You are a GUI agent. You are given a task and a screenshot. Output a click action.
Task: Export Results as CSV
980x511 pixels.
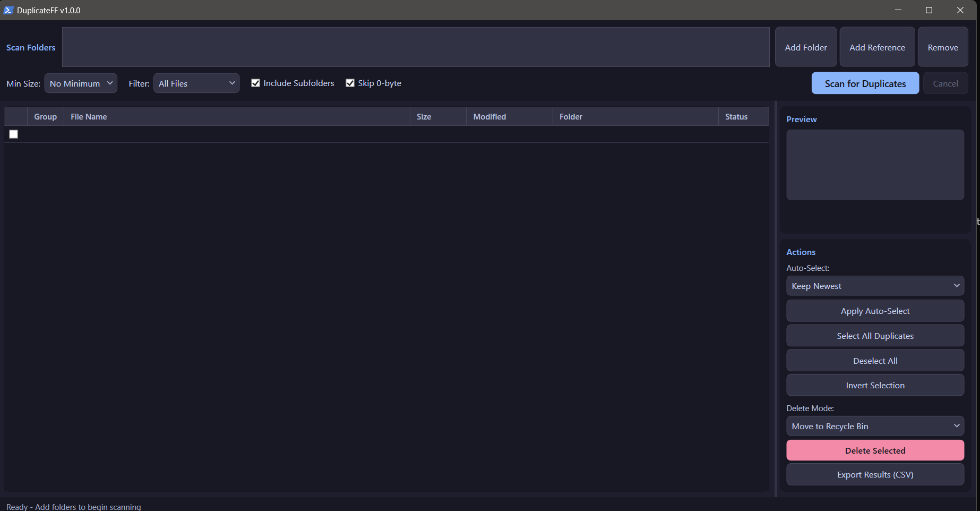875,474
